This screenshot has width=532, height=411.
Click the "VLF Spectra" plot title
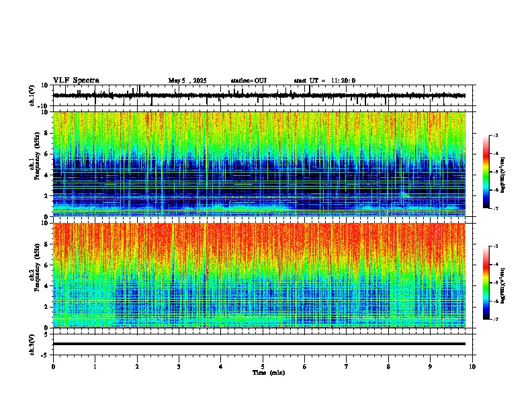76,81
